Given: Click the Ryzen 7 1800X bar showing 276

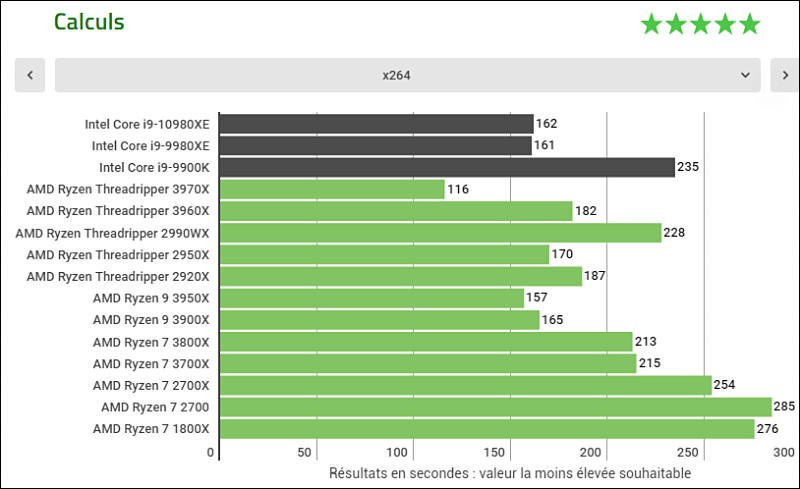Looking at the screenshot, I should point(487,429).
